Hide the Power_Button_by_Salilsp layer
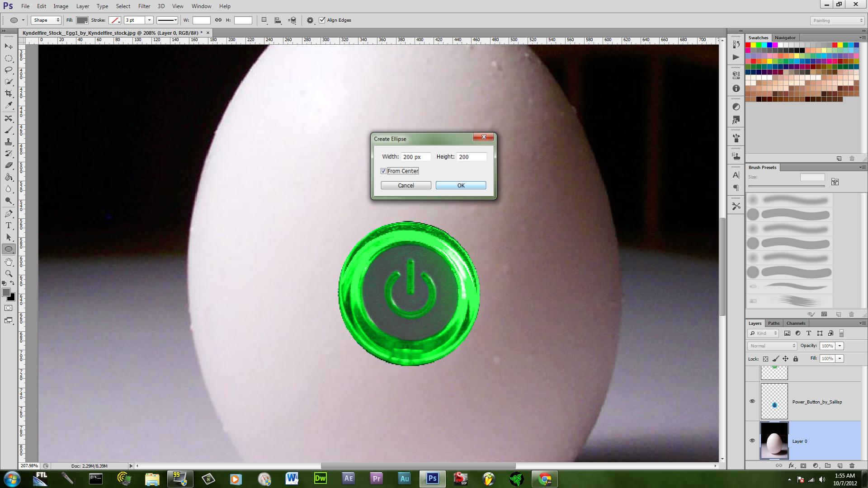 pyautogui.click(x=752, y=401)
